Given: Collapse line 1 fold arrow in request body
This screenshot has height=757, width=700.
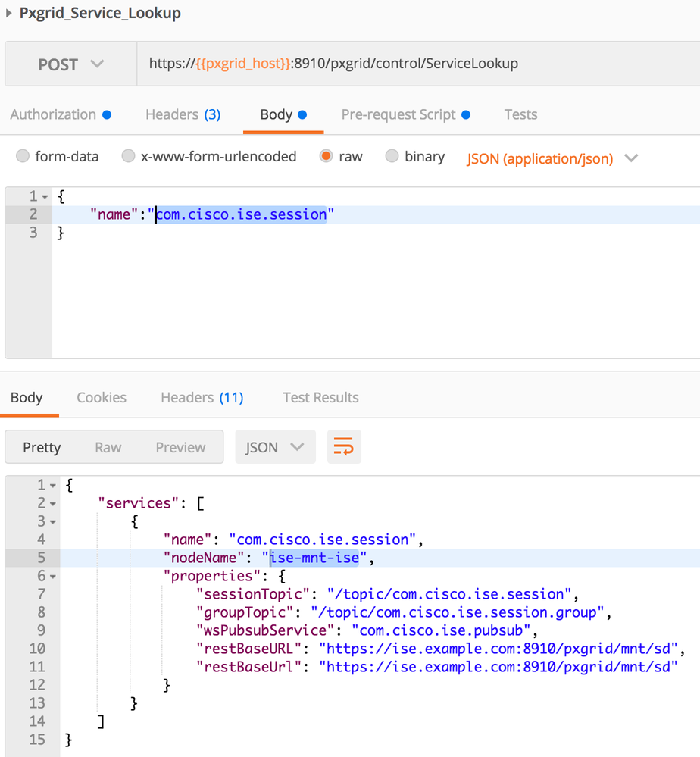Looking at the screenshot, I should (x=45, y=197).
